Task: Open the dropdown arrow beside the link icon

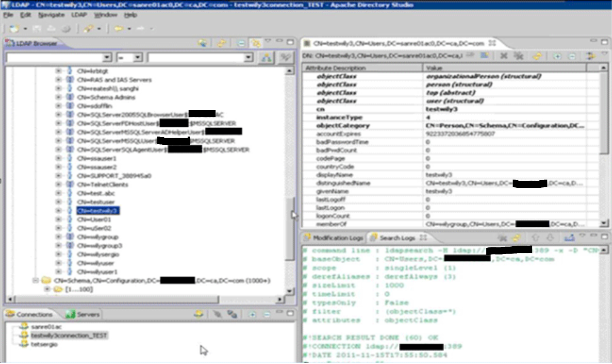Action: 99,29
